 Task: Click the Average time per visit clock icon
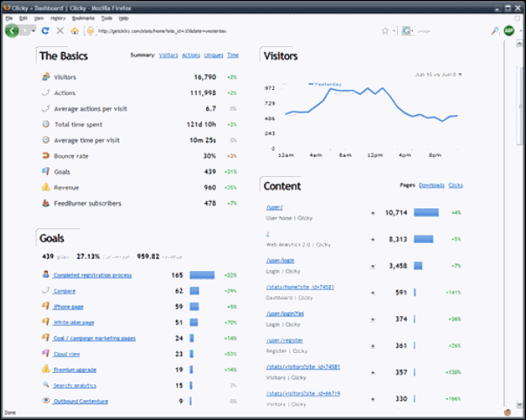(45, 140)
